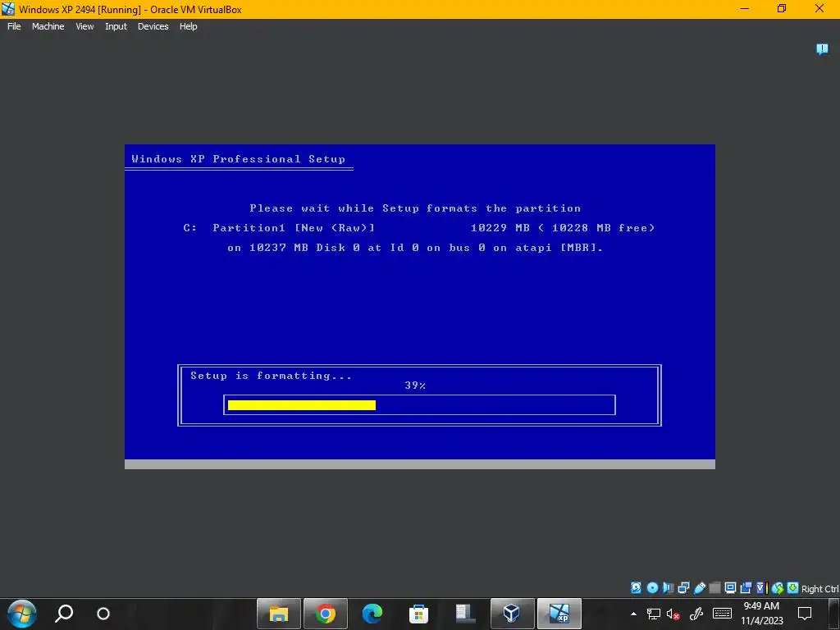This screenshot has width=840, height=630.
Task: Open Cortana circle on taskbar
Action: [x=103, y=614]
